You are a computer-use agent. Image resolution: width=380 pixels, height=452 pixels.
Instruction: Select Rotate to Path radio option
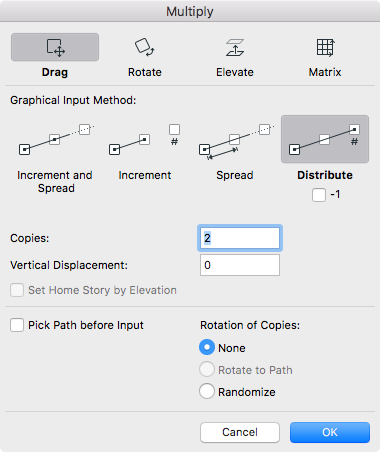pyautogui.click(x=207, y=370)
